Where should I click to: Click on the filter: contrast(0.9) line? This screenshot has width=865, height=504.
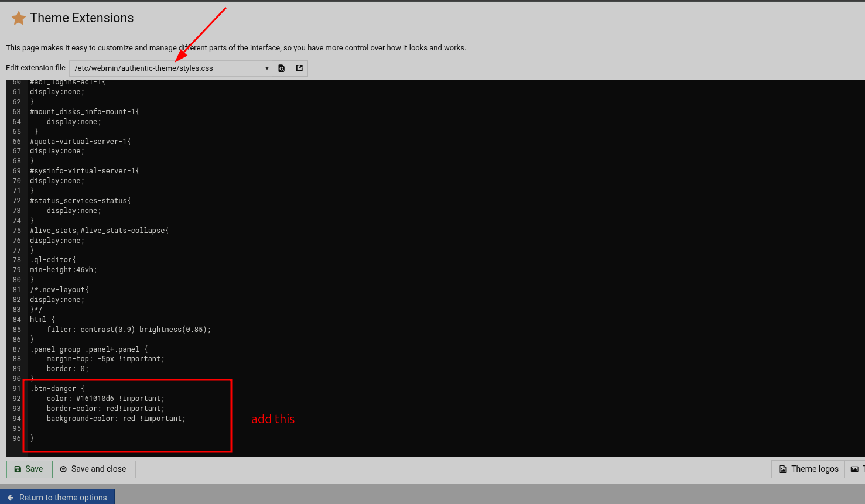point(128,330)
